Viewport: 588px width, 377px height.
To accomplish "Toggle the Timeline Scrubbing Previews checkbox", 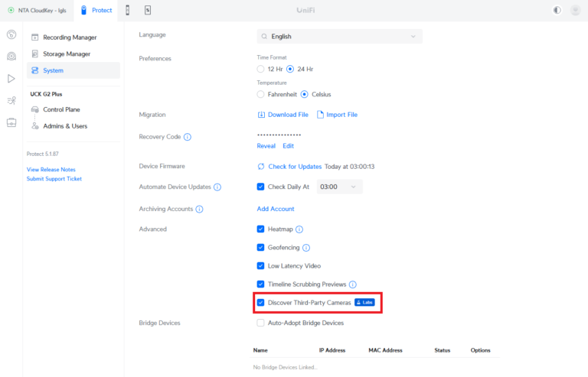I will [x=260, y=284].
